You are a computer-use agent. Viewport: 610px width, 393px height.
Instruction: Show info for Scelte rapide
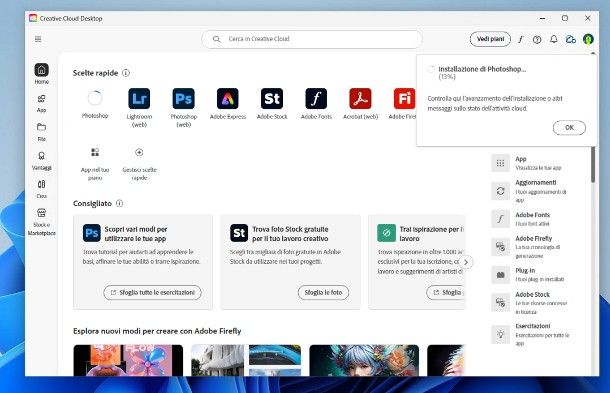click(x=126, y=73)
